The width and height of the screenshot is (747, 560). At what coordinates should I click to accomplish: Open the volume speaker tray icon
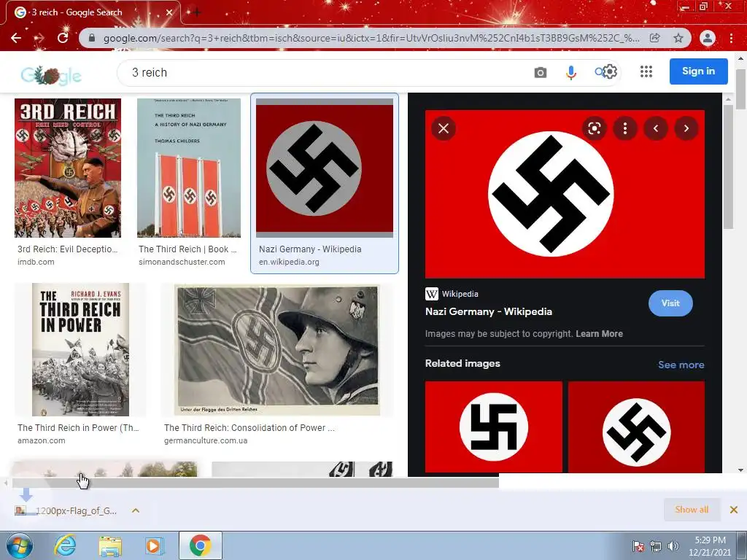pyautogui.click(x=673, y=546)
